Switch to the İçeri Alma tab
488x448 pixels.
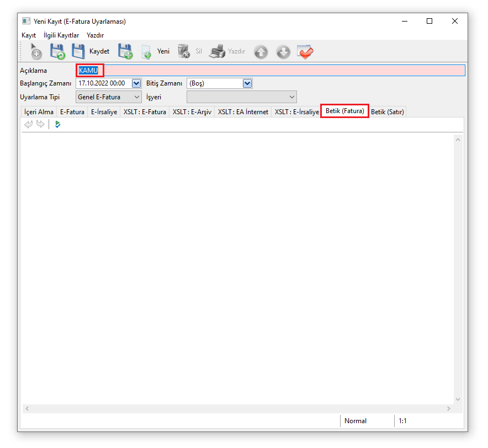pyautogui.click(x=39, y=112)
